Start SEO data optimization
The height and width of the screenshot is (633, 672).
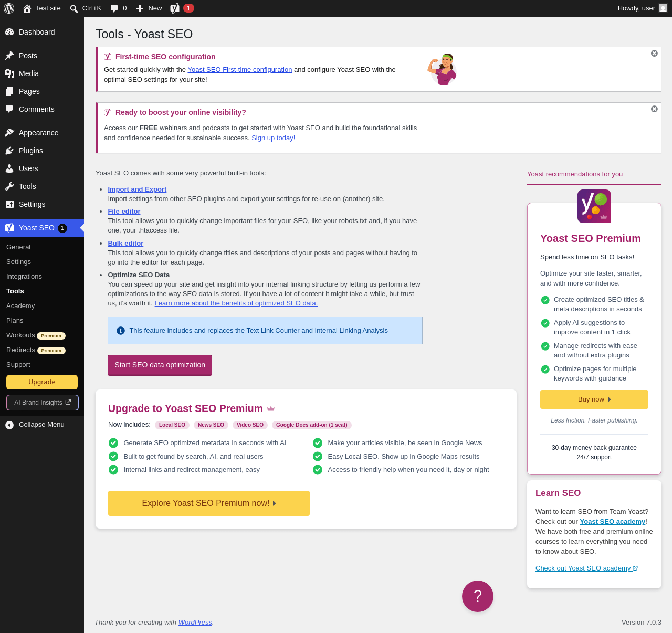160,365
